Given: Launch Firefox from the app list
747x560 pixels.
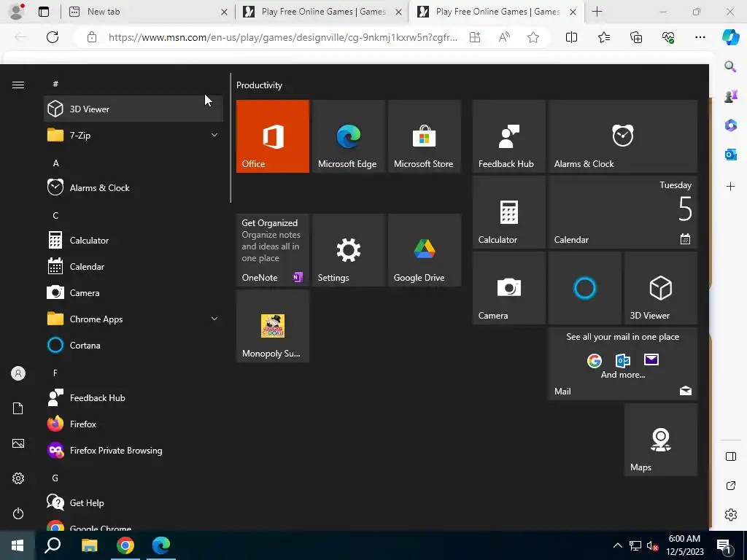Looking at the screenshot, I should point(133,424).
